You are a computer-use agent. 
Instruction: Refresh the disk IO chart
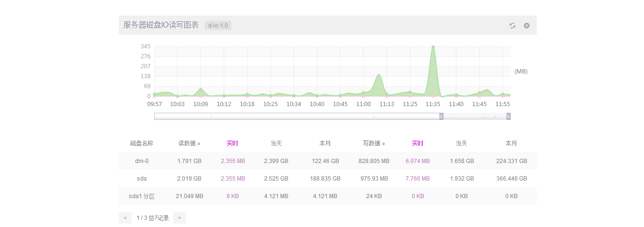(512, 26)
